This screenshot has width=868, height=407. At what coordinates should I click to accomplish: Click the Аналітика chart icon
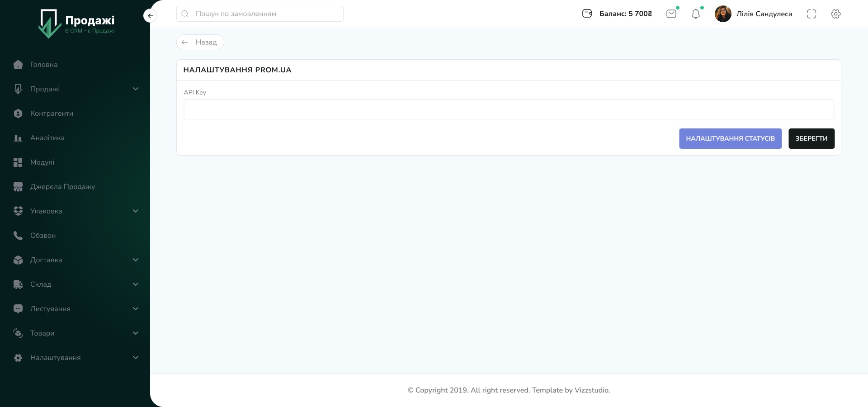(18, 138)
